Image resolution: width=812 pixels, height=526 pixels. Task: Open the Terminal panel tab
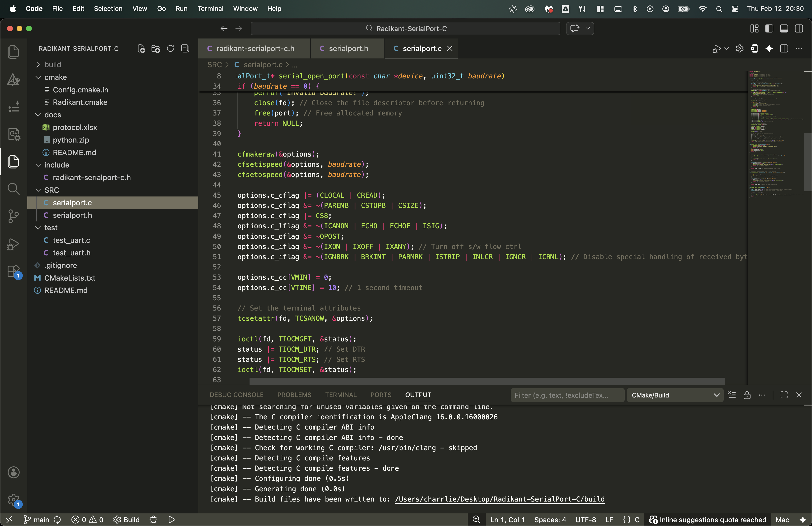click(340, 395)
